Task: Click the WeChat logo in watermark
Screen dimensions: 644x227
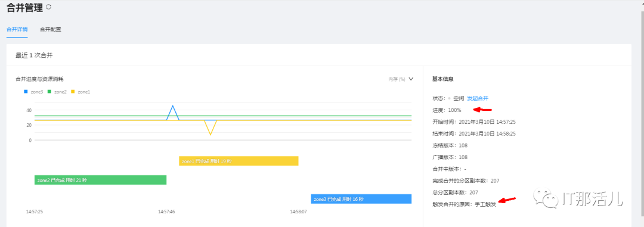Action: [546, 198]
